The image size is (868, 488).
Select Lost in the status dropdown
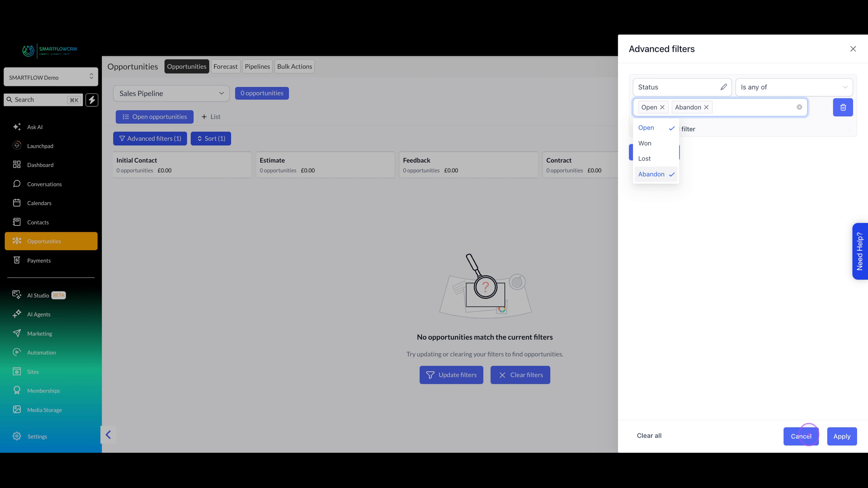point(656,159)
